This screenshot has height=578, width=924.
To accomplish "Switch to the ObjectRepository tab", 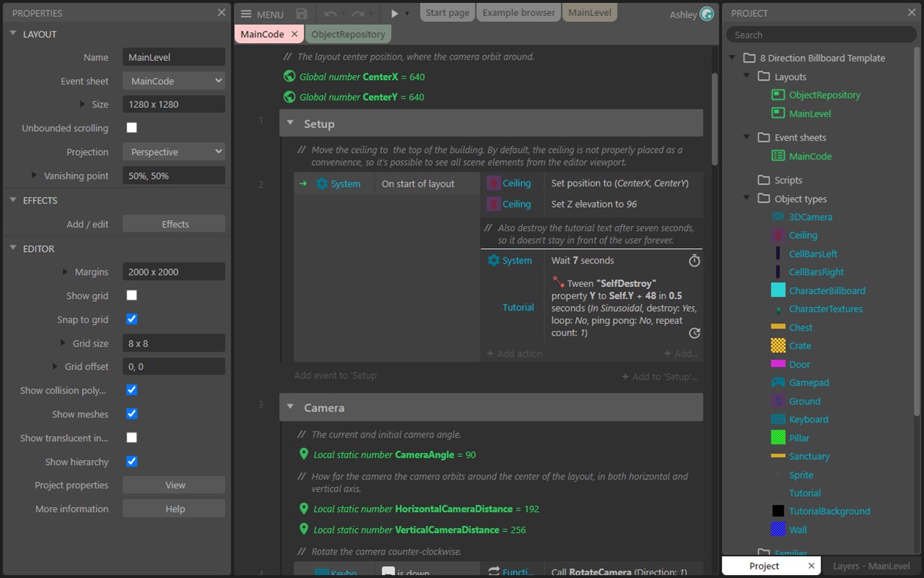I will pyautogui.click(x=348, y=34).
